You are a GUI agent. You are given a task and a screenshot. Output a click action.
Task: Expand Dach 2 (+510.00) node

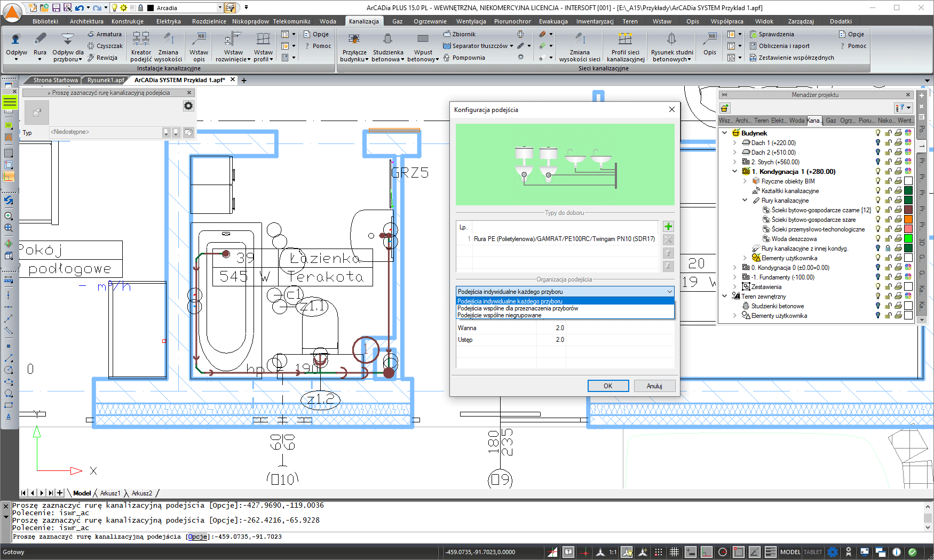point(735,153)
